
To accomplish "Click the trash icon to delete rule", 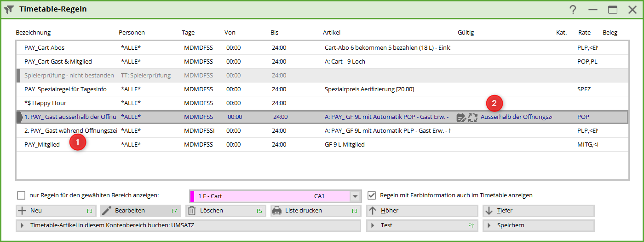I will point(192,211).
